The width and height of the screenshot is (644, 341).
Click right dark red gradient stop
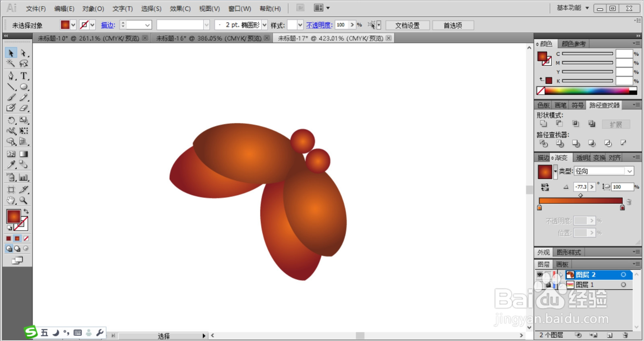[x=622, y=208]
